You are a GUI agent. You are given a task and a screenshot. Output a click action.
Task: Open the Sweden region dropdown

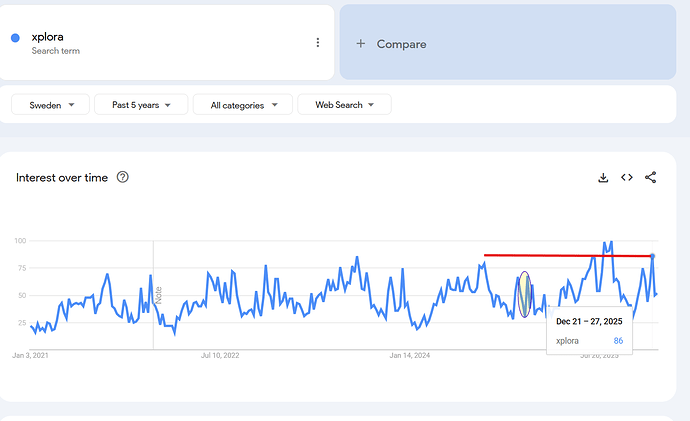tap(50, 105)
